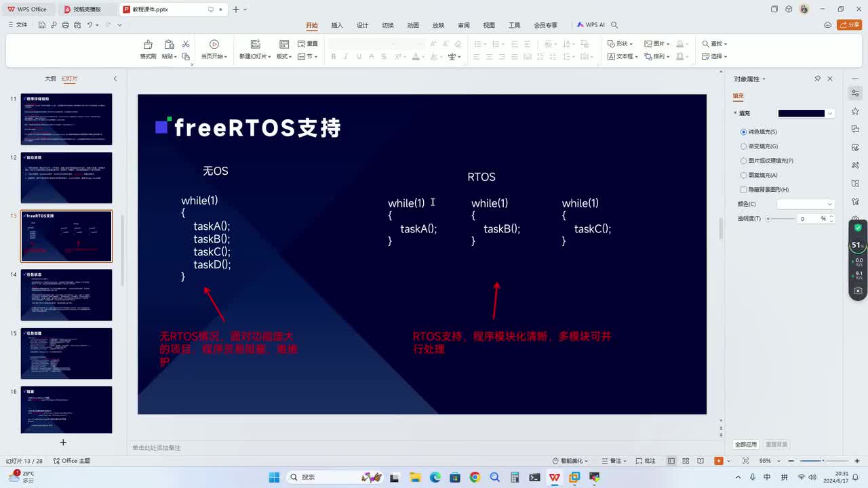
Task: Select Picture or texture fill (图片或纹理填充) radio
Action: 743,161
